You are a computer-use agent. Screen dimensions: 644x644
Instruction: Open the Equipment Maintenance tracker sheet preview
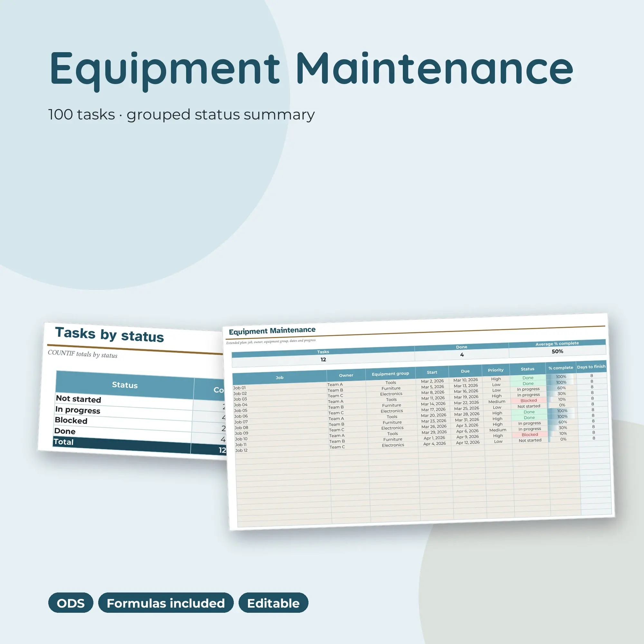click(418, 422)
